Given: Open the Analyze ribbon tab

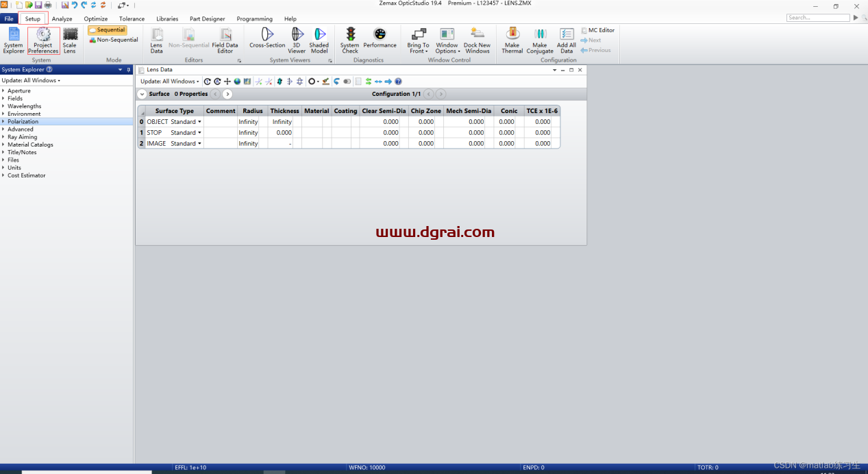Looking at the screenshot, I should 62,19.
